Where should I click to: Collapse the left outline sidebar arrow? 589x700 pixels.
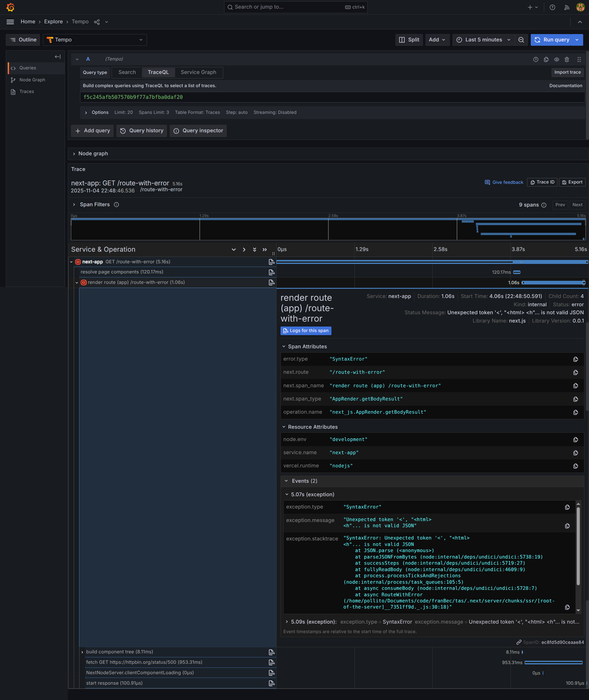(x=58, y=57)
